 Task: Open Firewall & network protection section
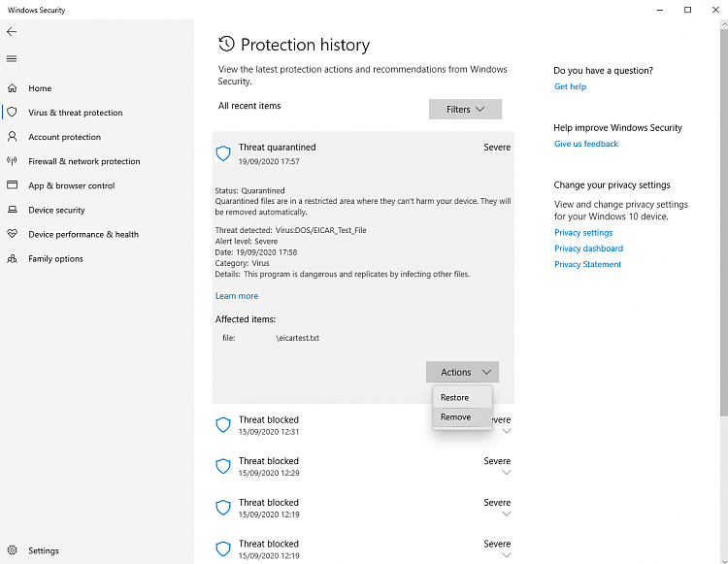coord(84,161)
